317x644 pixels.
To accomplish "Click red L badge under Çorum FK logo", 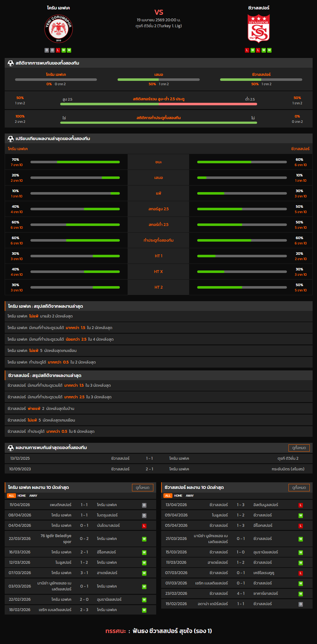I will coord(58,50).
